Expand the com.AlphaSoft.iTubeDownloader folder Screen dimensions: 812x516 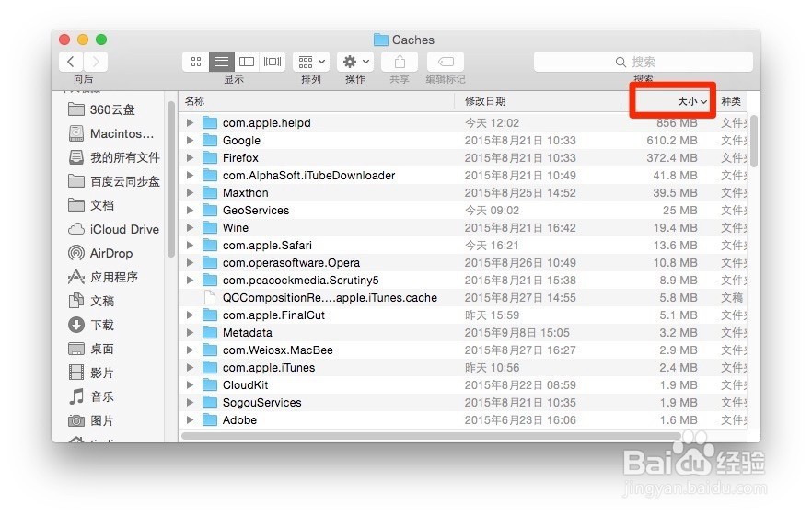click(190, 175)
